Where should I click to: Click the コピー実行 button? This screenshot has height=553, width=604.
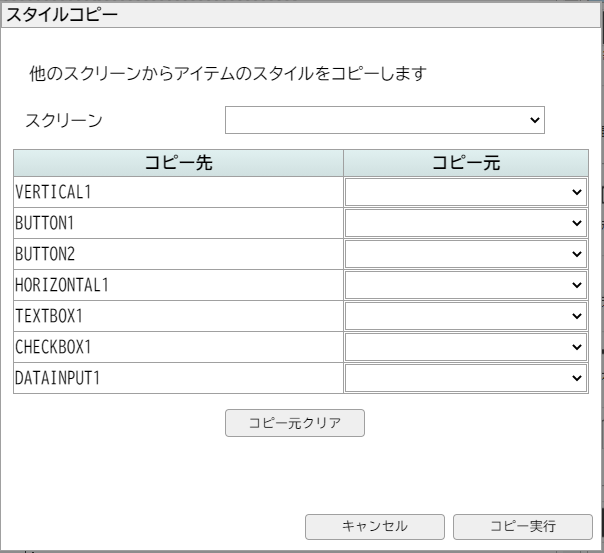click(x=523, y=526)
